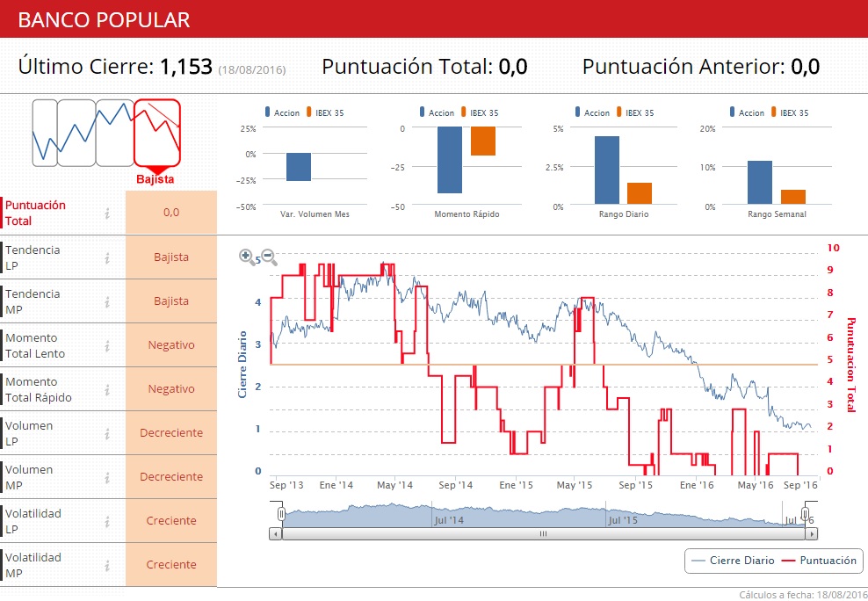Click left handle of chart range selector

point(281,514)
